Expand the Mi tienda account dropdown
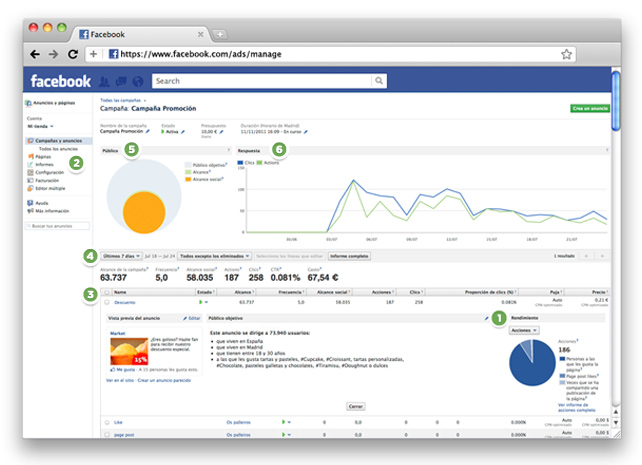The width and height of the screenshot is (642, 465). (41, 126)
